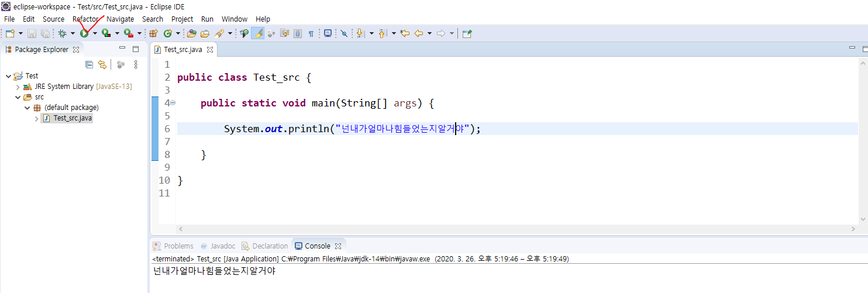Image resolution: width=868 pixels, height=293 pixels.
Task: Click the Save All toolbar icon
Action: click(45, 33)
